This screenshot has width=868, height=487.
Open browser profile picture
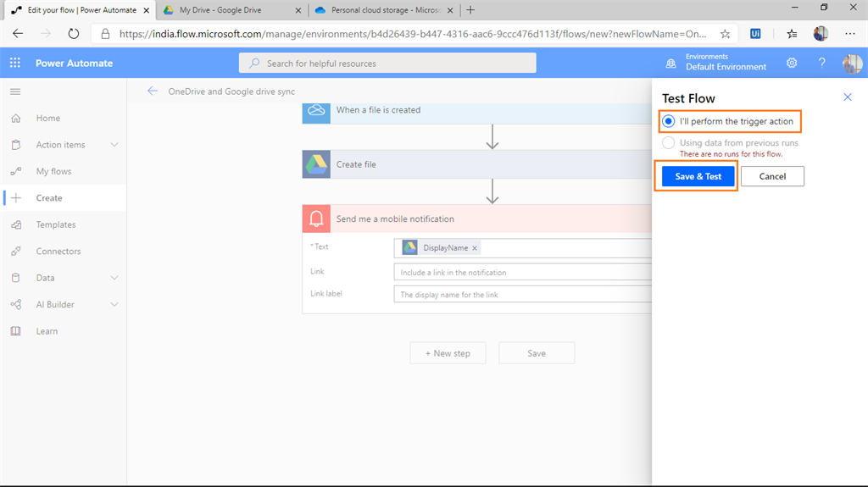[821, 34]
